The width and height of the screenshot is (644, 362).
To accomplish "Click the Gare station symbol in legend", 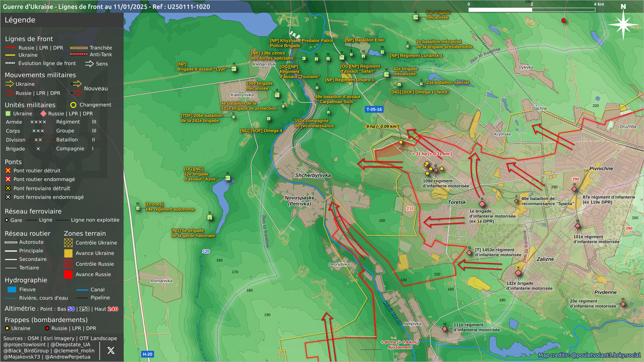I will coord(7,220).
